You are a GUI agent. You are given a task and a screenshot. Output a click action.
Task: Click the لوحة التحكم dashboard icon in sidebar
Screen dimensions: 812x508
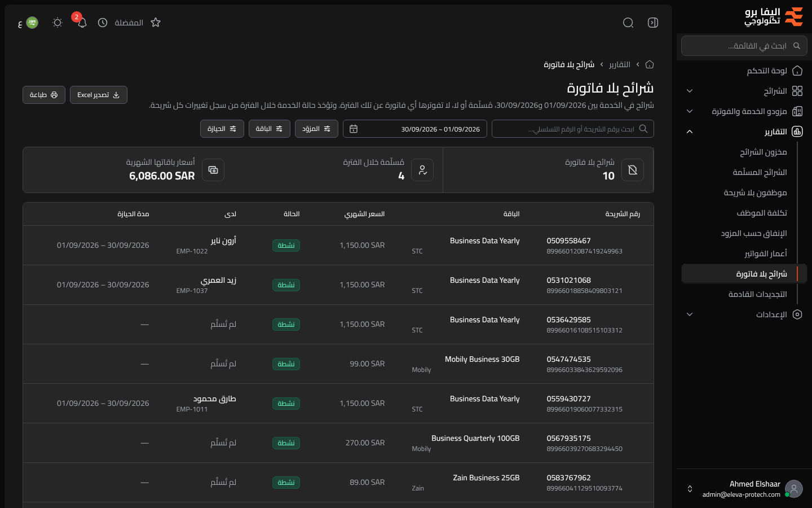click(x=797, y=71)
